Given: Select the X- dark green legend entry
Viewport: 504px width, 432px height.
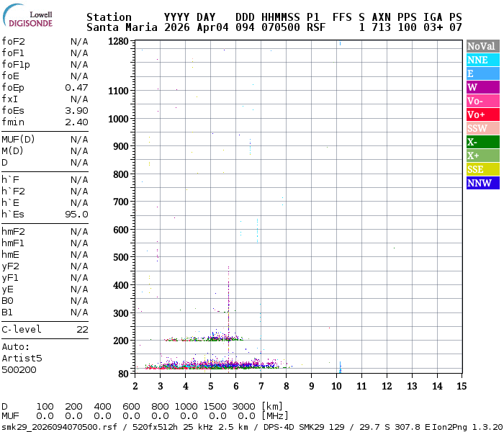Looking at the screenshot, I should [x=482, y=142].
